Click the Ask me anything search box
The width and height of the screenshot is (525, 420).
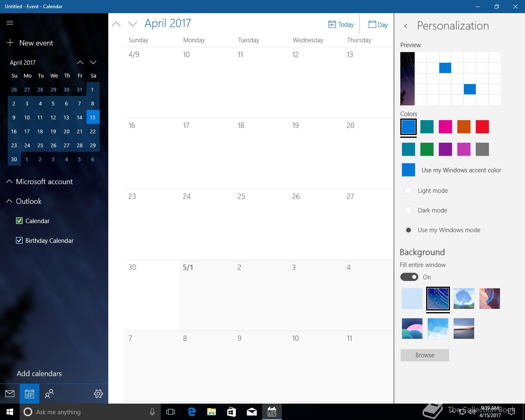[x=90, y=412]
